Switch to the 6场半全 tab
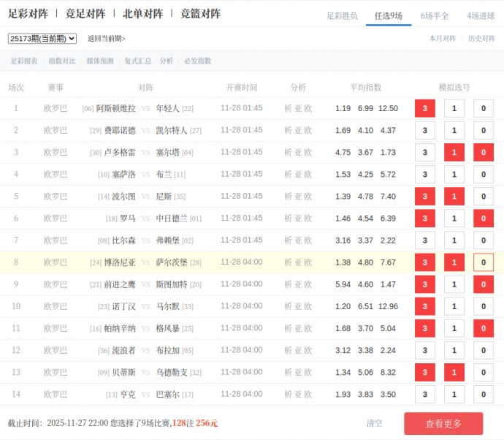Viewport: 504px width, 440px height. (x=435, y=15)
